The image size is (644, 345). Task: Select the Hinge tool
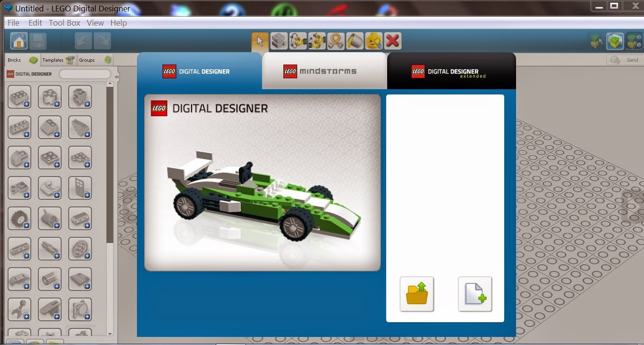pyautogui.click(x=298, y=41)
